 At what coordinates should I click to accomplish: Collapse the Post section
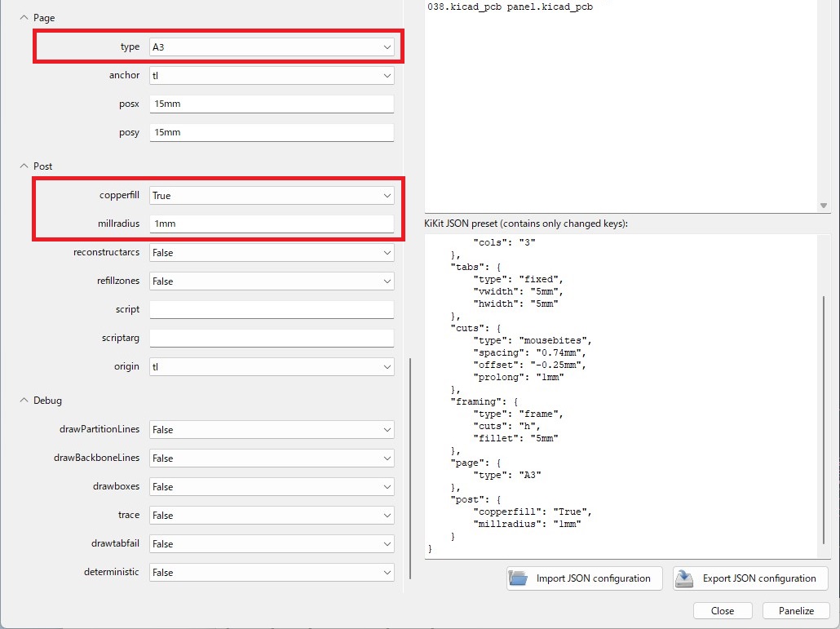tap(23, 166)
